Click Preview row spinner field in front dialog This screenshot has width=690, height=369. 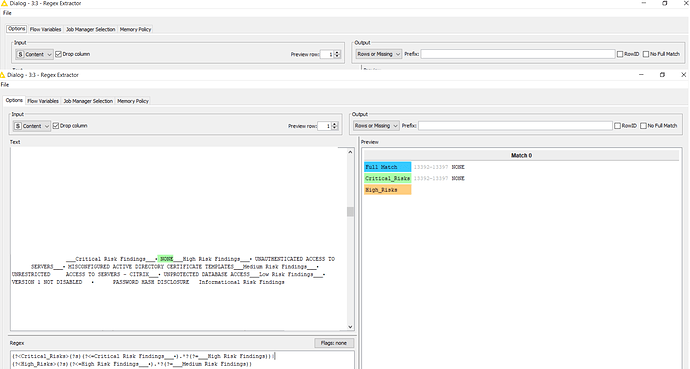(x=325, y=126)
